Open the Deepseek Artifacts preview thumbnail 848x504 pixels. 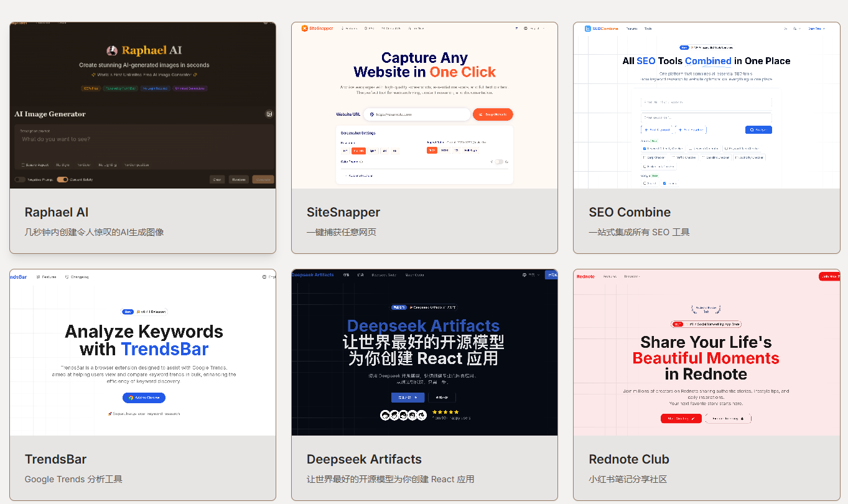(424, 352)
